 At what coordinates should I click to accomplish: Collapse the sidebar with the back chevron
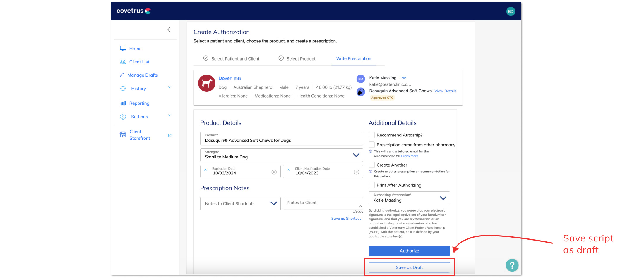(x=169, y=30)
